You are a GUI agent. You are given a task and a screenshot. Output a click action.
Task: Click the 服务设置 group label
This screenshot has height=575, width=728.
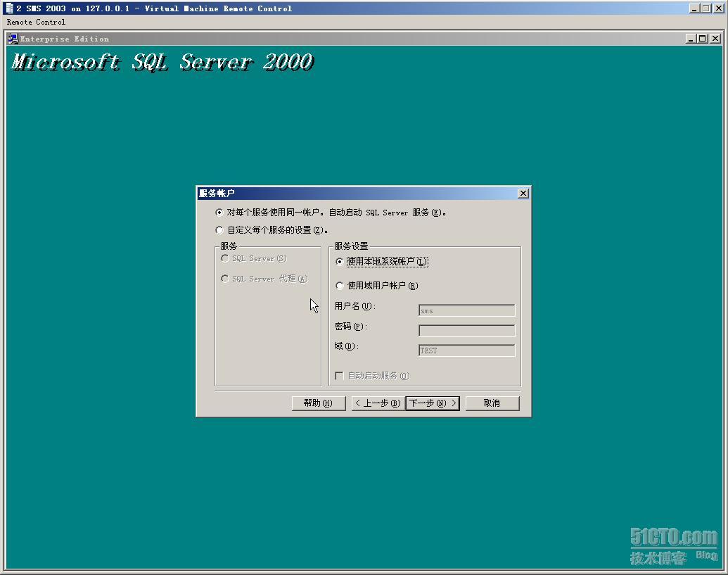pos(351,246)
